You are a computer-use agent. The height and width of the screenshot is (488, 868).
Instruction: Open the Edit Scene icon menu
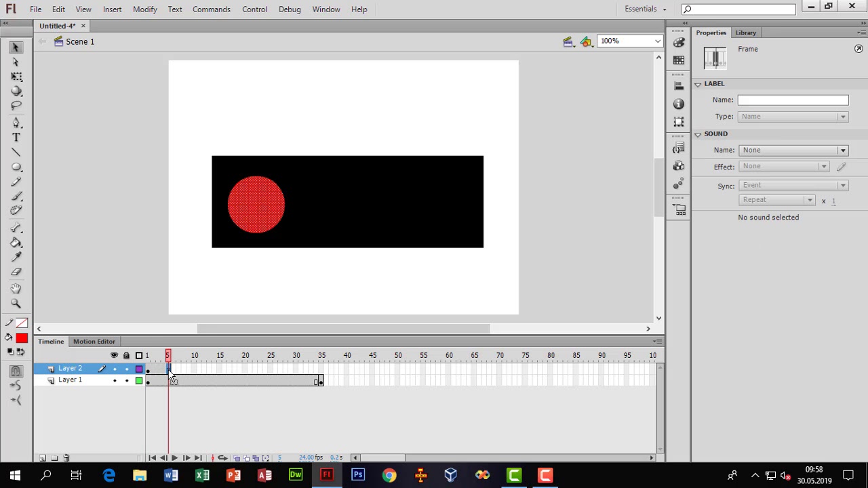(x=570, y=41)
